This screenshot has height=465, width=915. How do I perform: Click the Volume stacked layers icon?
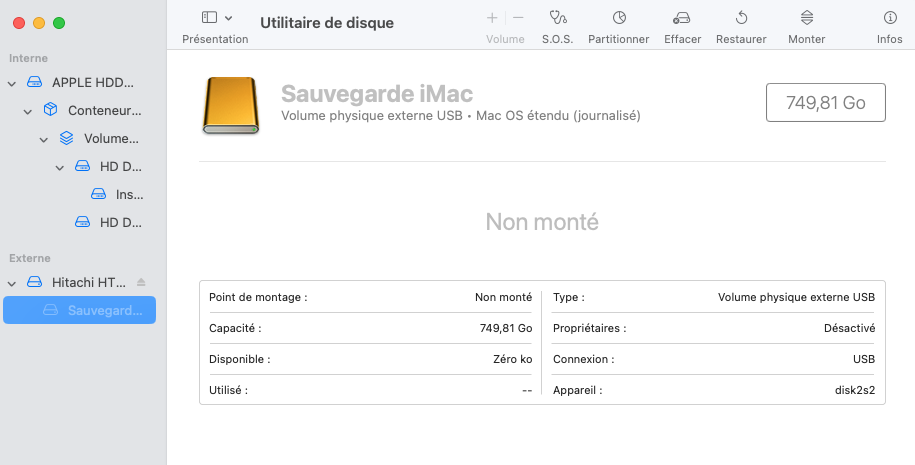pos(67,138)
